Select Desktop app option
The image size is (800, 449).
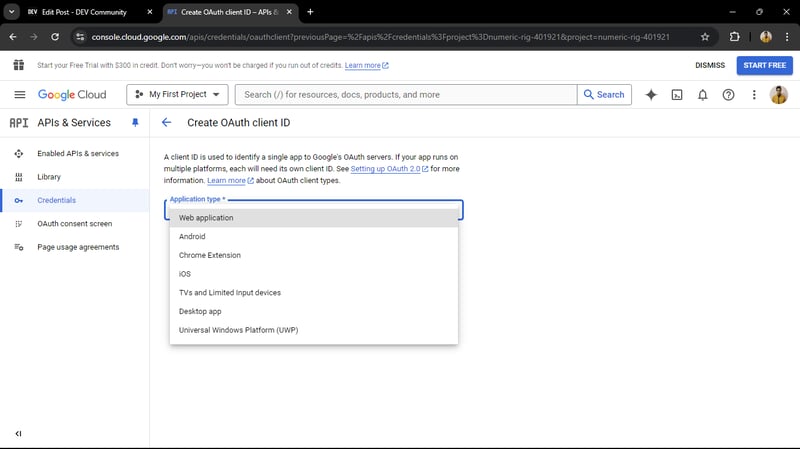click(x=313, y=311)
